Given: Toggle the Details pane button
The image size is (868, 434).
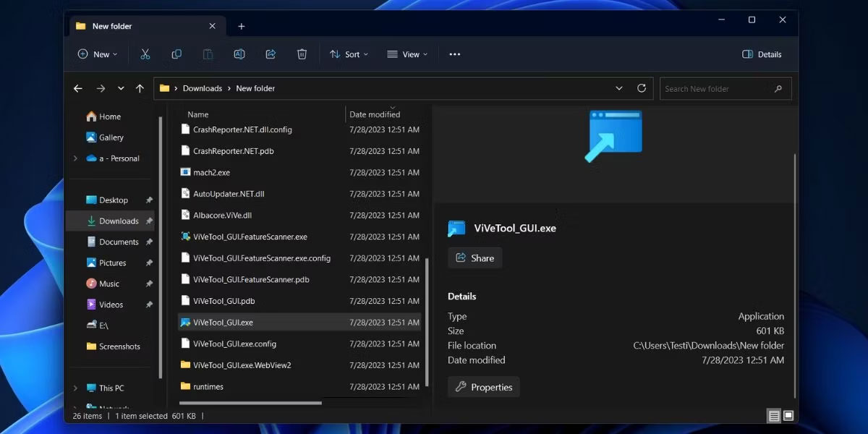Looking at the screenshot, I should coord(762,54).
